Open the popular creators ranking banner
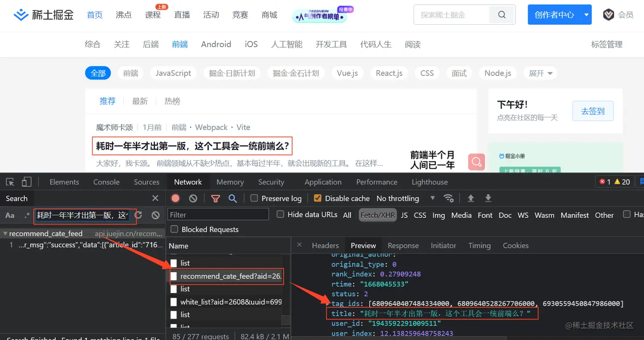Screen dimensions: 644x340 click(x=323, y=15)
